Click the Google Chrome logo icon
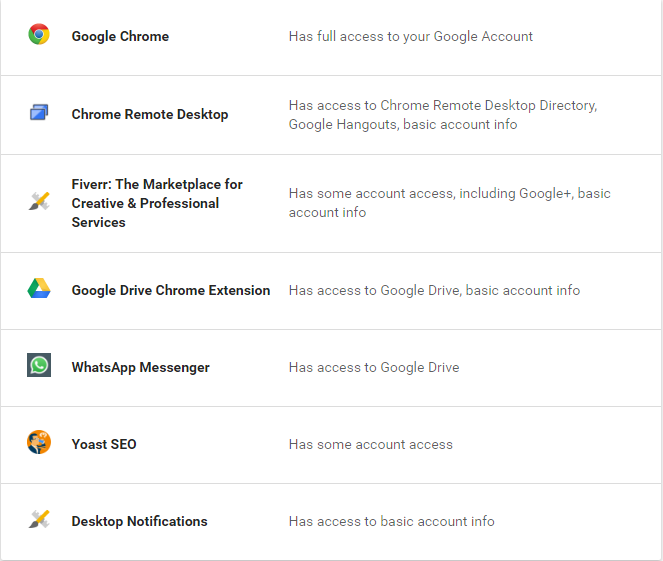 (39, 34)
